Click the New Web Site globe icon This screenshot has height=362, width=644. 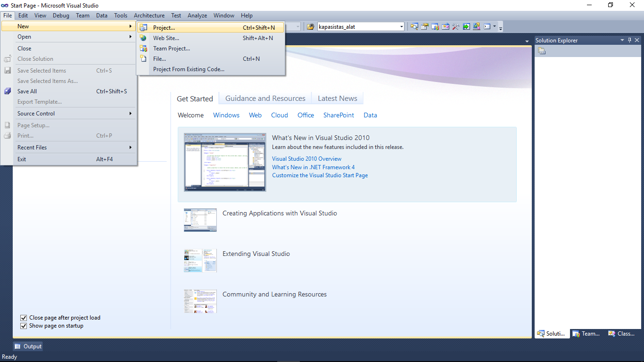[x=144, y=38]
